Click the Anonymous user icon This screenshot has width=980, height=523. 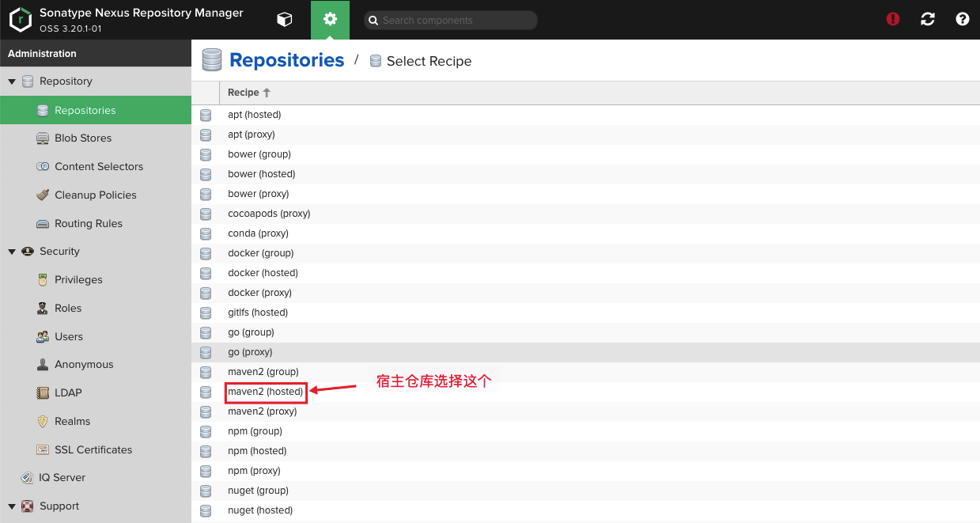coord(43,365)
